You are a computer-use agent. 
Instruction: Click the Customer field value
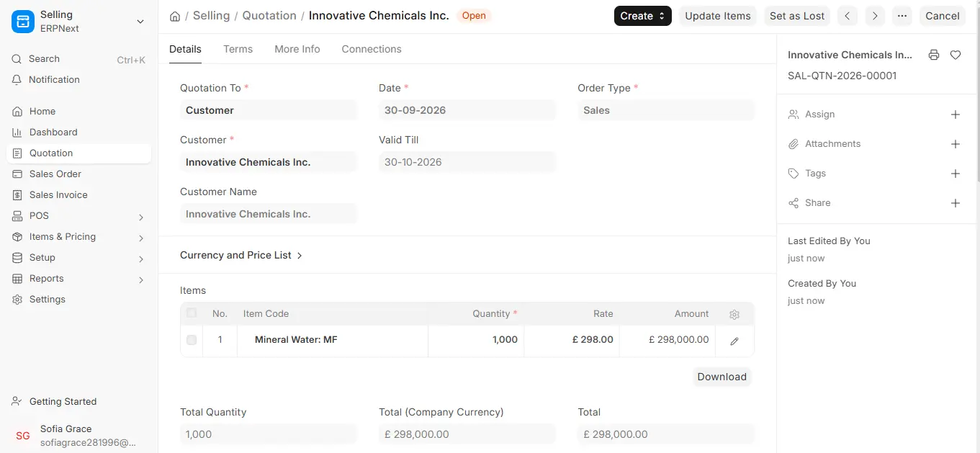pos(269,162)
